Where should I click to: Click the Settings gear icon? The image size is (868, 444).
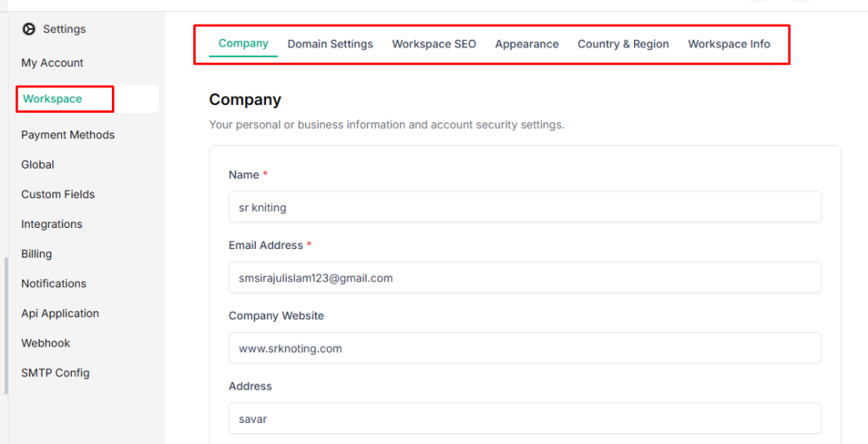[x=29, y=29]
